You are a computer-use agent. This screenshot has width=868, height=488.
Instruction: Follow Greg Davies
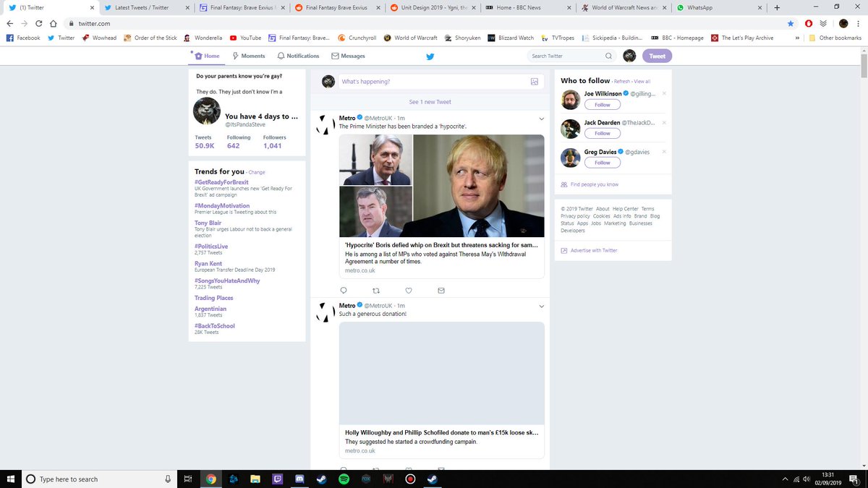(x=603, y=163)
